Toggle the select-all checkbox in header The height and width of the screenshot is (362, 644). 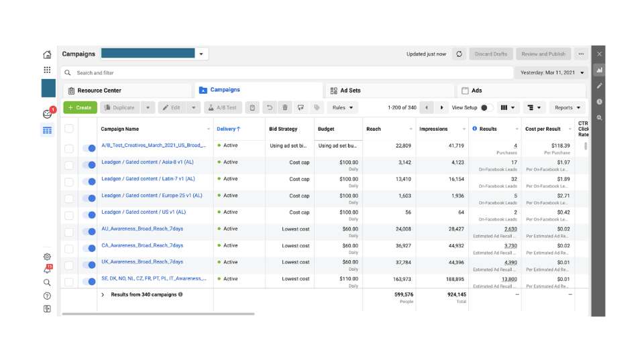(69, 129)
